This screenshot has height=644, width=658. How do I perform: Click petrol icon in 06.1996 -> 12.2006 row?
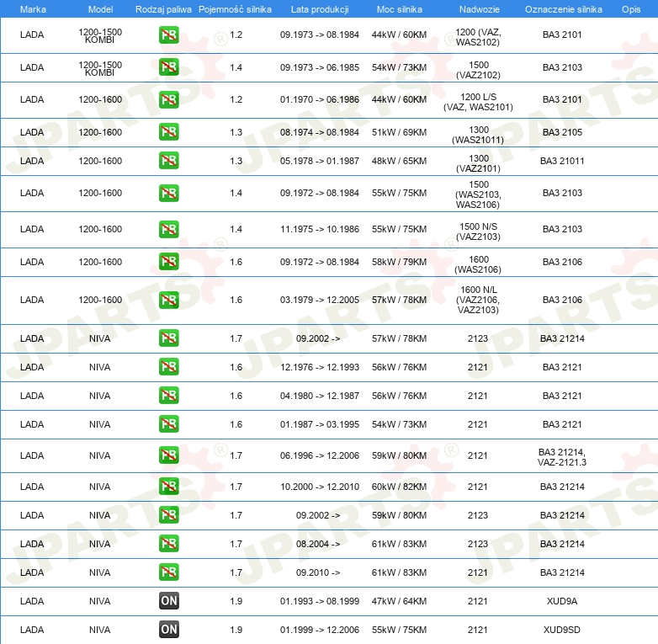(168, 455)
